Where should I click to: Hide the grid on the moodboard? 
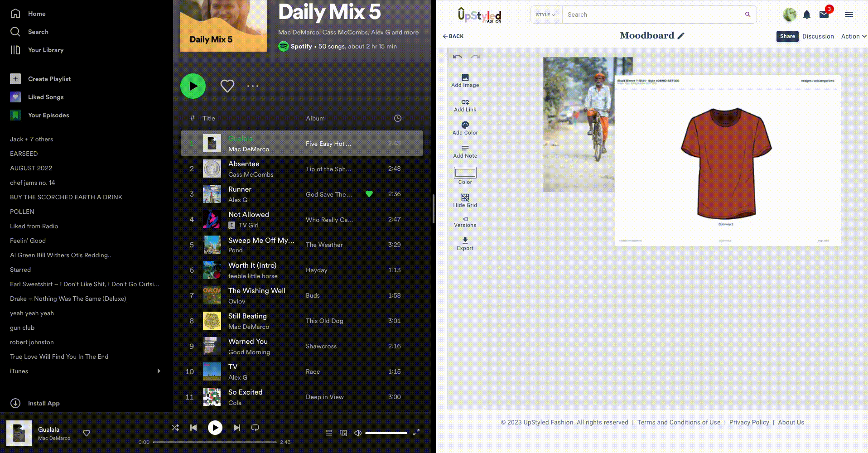(x=465, y=198)
